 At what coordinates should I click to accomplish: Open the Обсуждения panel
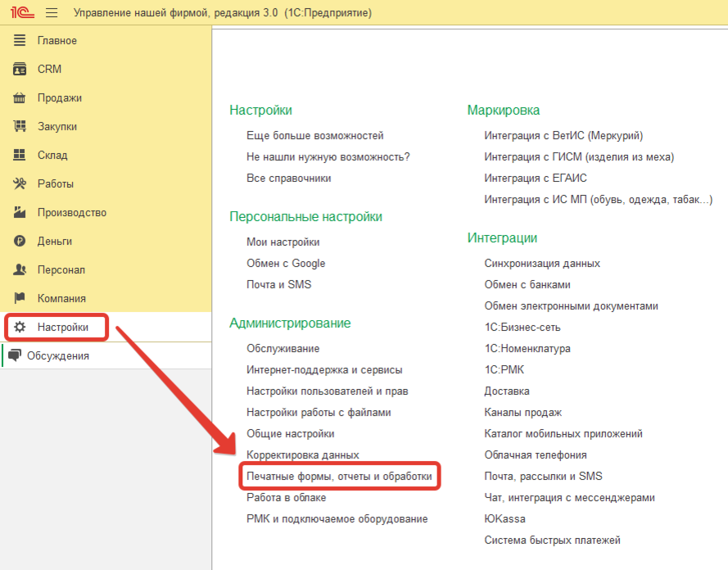click(x=58, y=356)
